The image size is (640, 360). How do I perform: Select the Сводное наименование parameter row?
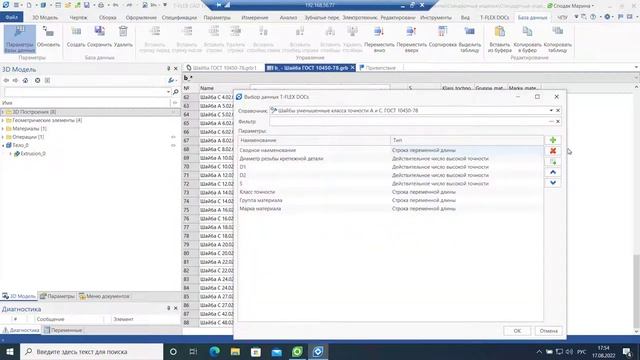[391, 150]
